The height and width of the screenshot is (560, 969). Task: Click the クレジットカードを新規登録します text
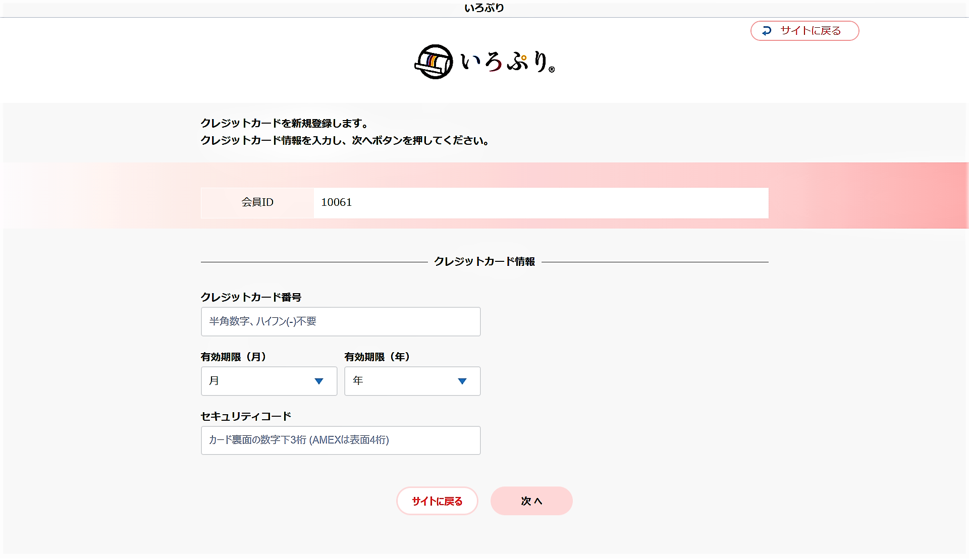click(x=284, y=123)
